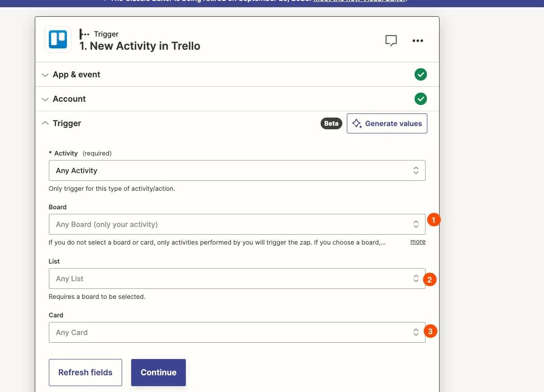Click the trigger step icon above title
This screenshot has width=544, height=392.
84,34
